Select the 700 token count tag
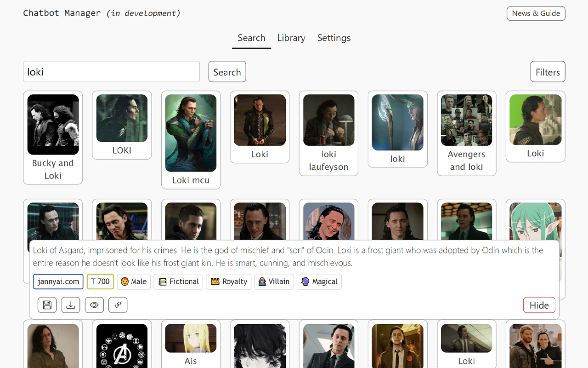The height and width of the screenshot is (368, 588). (100, 282)
